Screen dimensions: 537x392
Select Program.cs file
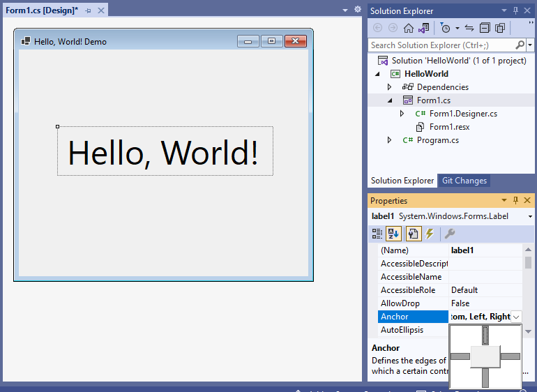pyautogui.click(x=438, y=140)
